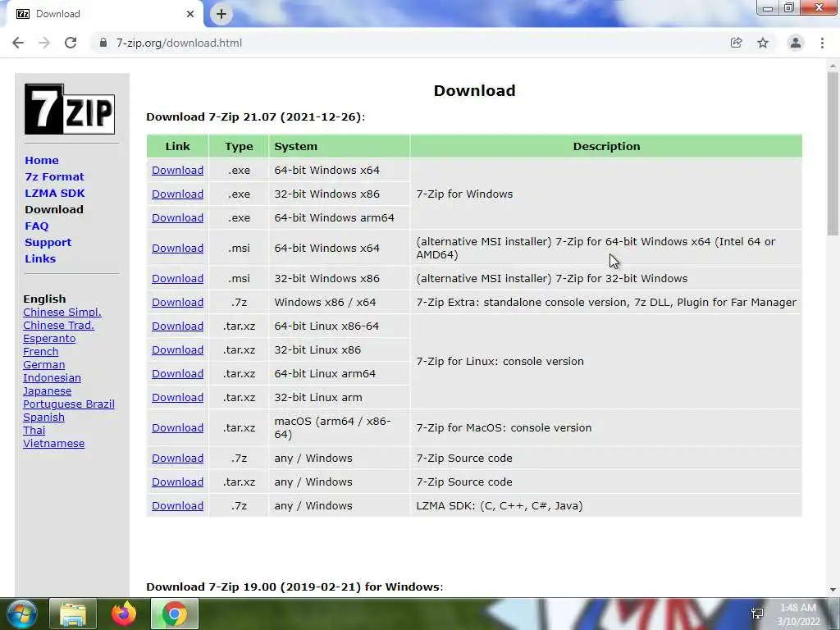Download .tar.xz for macOS
The image size is (840, 630).
click(177, 428)
